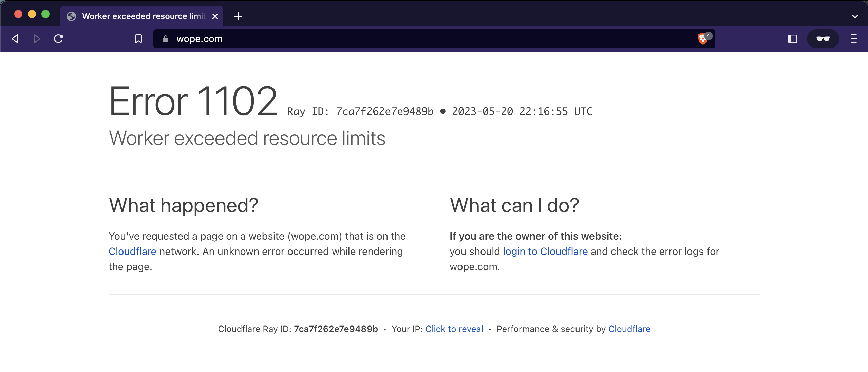Toggle the browser sidebar panel icon
This screenshot has width=868, height=372.
coord(792,39)
